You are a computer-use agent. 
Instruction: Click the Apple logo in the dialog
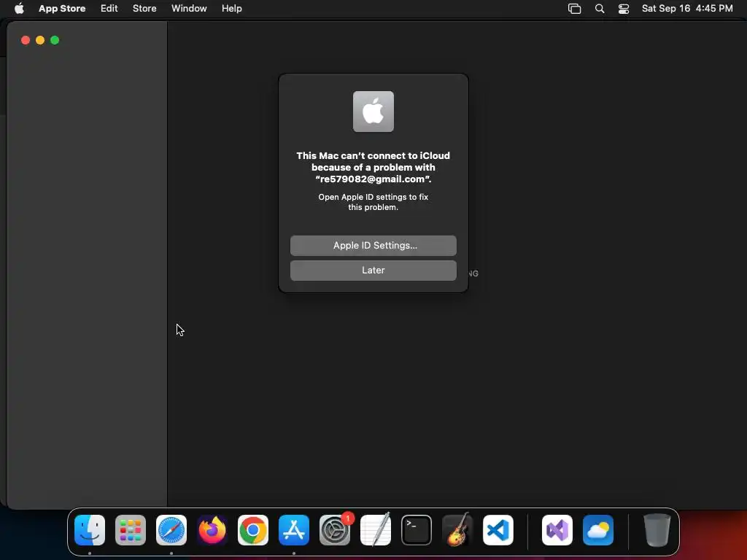click(373, 112)
